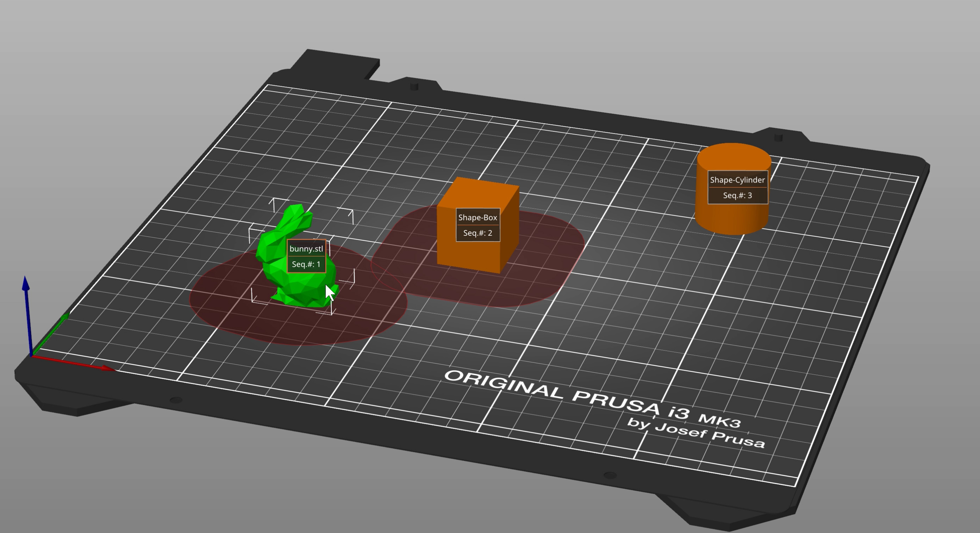Click the red clearance zone around Shape-Box
980x533 pixels.
[544, 266]
